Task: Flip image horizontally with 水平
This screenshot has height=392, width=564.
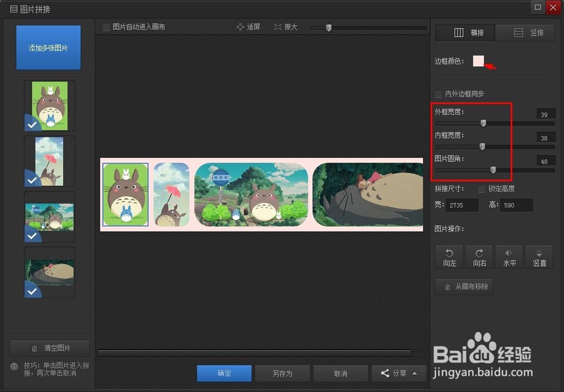Action: pyautogui.click(x=509, y=257)
